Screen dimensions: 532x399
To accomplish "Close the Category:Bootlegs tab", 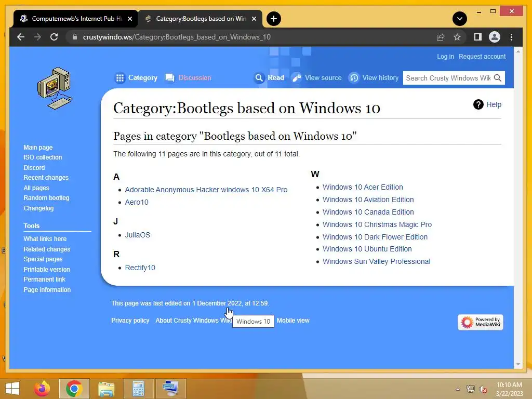I will (254, 19).
